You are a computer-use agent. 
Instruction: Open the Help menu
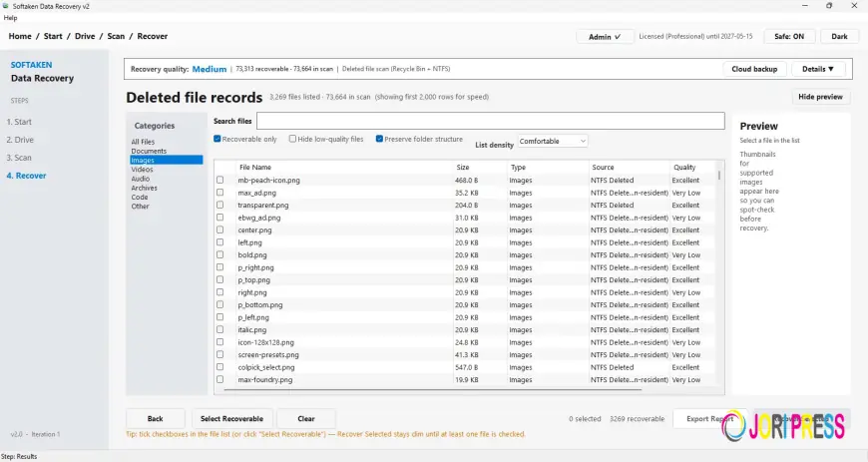click(11, 18)
